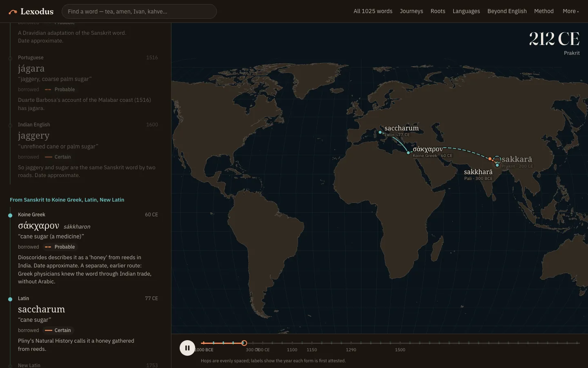Open the jágara Portuguese word heading
Screen dimensions: 588x368
(x=31, y=68)
